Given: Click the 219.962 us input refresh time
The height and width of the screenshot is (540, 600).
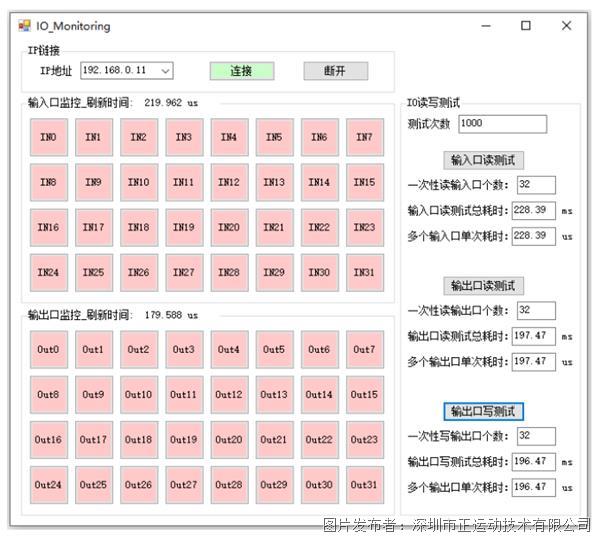Looking at the screenshot, I should [171, 103].
